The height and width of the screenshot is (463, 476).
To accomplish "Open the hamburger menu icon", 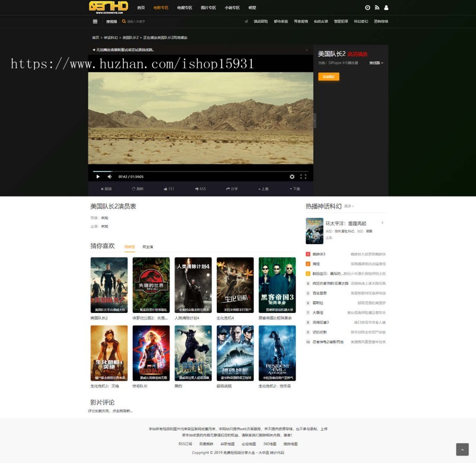I will (x=95, y=22).
